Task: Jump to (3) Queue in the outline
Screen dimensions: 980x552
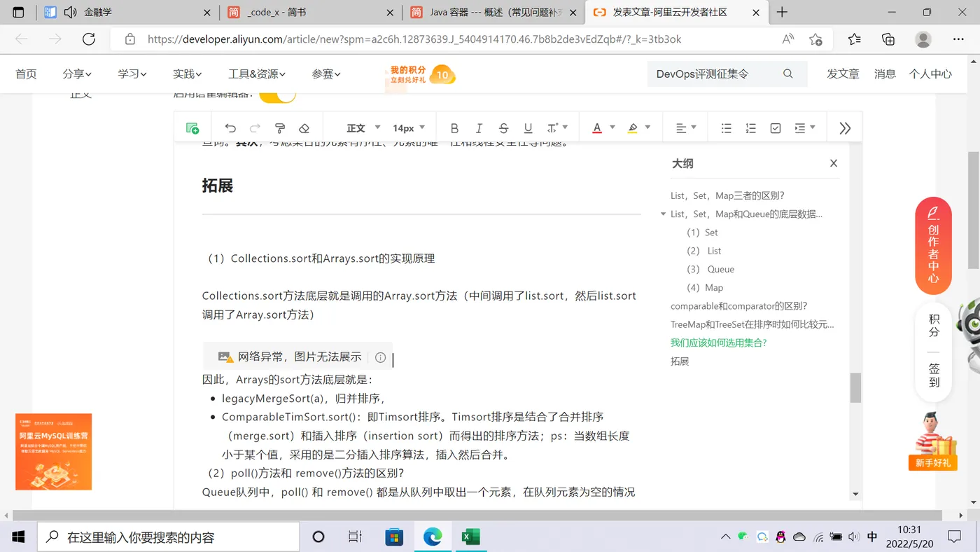Action: [x=710, y=269]
